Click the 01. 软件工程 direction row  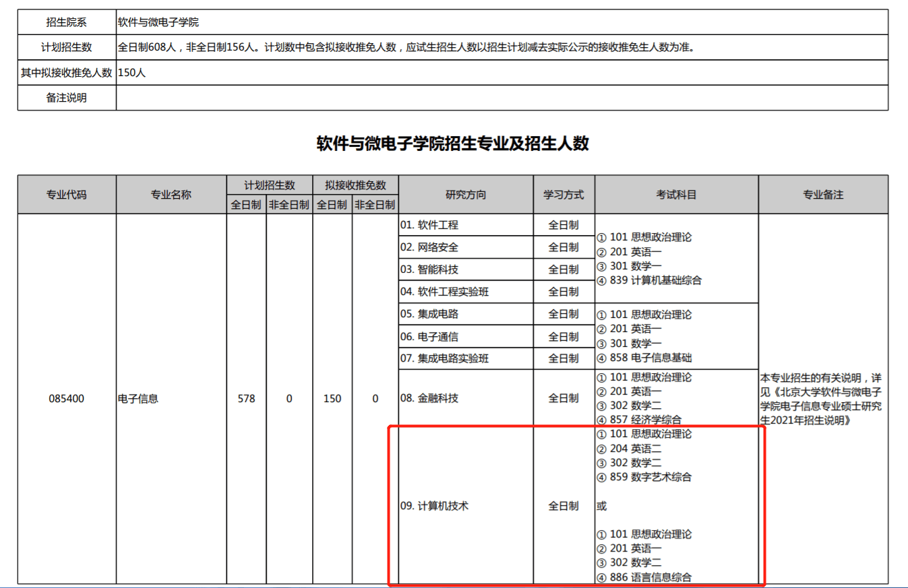(466, 225)
